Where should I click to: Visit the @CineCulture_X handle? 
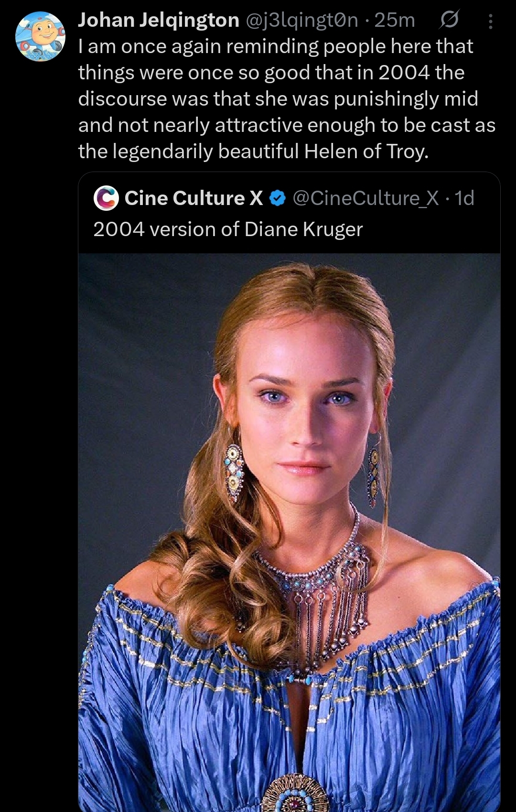(x=365, y=198)
